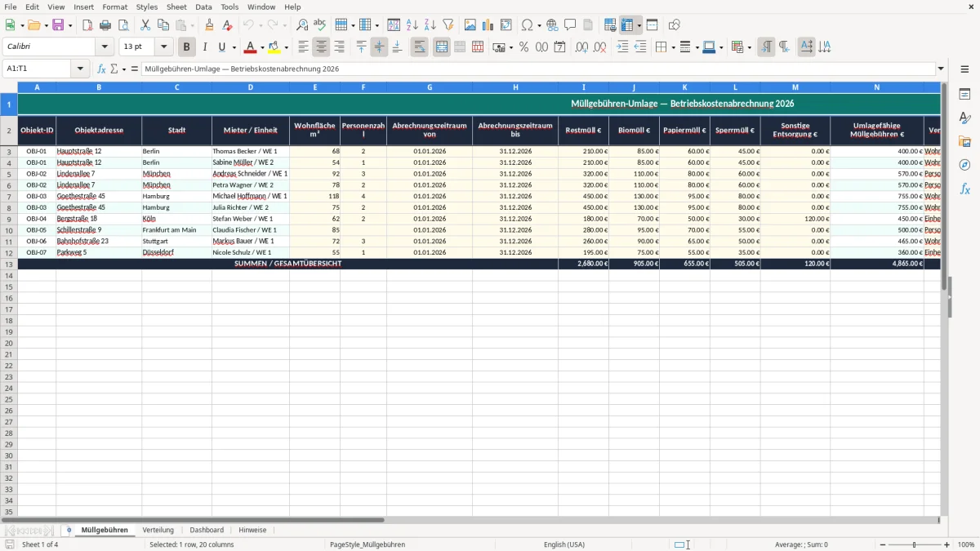Open the Function Wizard fx icon
980x551 pixels.
click(101, 69)
